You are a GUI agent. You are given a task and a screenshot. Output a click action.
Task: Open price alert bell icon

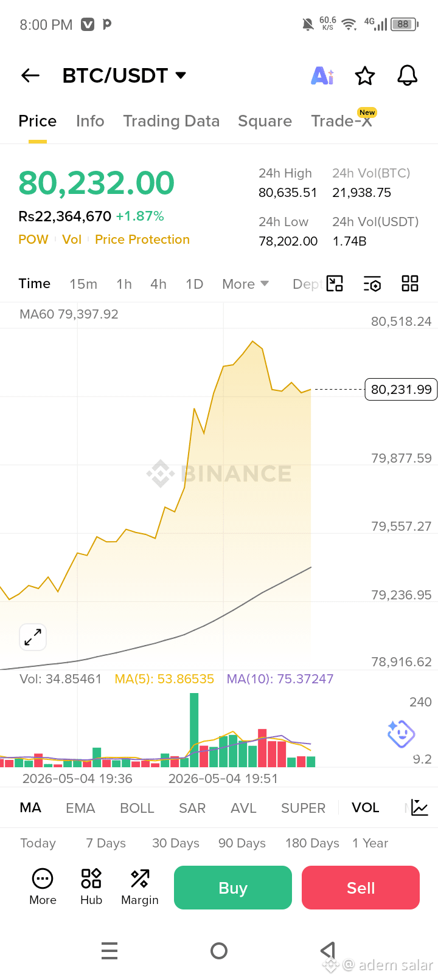[408, 75]
